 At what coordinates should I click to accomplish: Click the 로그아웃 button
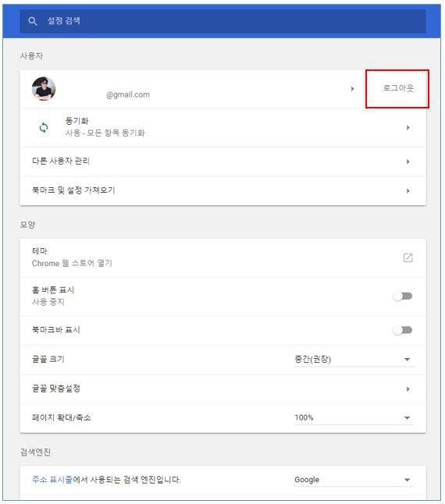397,88
